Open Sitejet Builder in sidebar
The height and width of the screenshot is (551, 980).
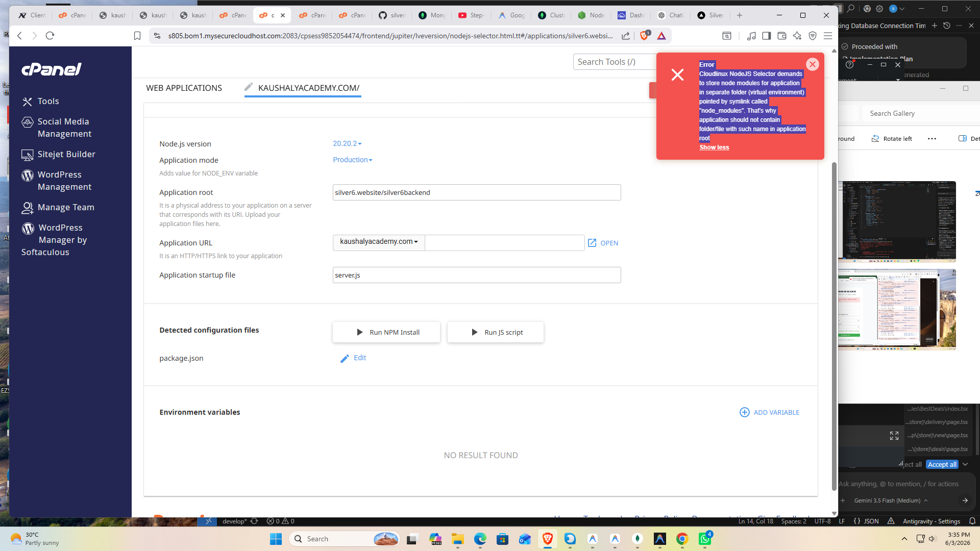(58, 154)
